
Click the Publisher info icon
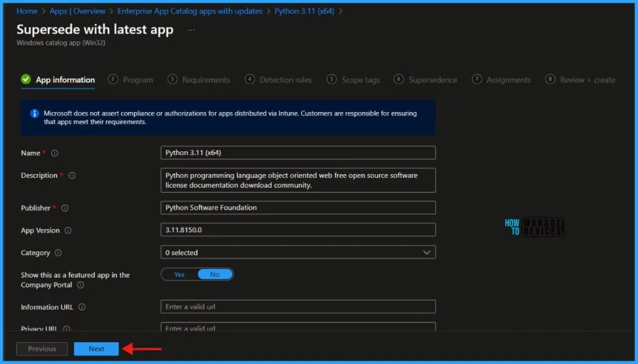(65, 208)
